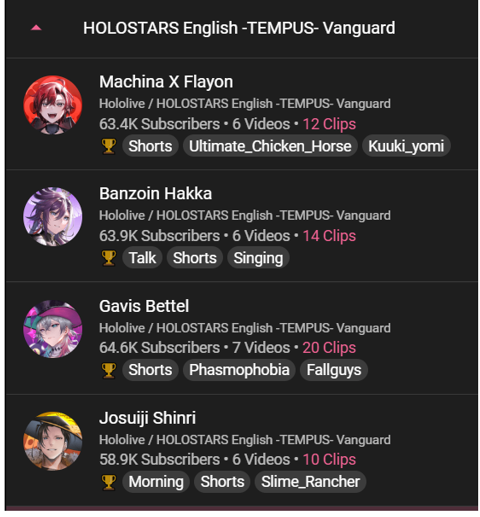Image resolution: width=480 pixels, height=517 pixels.
Task: Click the trophy icon under Josuiji Shinri
Action: coord(109,482)
